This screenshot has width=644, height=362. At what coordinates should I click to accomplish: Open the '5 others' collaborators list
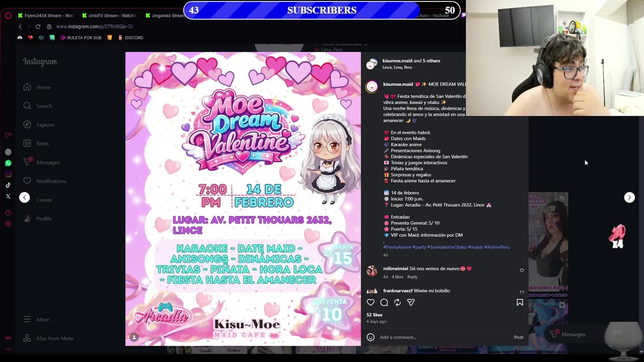point(431,61)
